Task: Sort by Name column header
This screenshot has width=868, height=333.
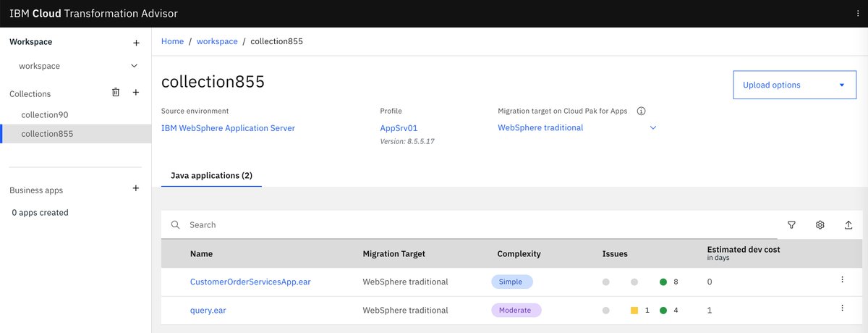Action: [201, 254]
